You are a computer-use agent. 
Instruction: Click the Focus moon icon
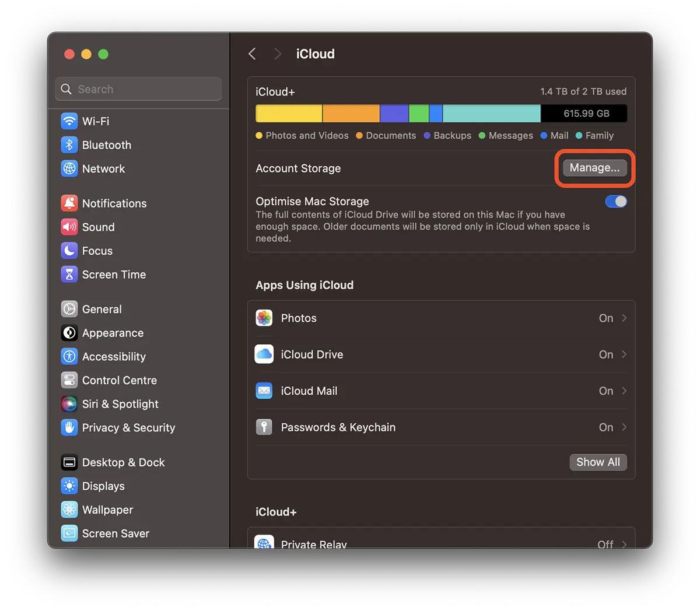[69, 251]
